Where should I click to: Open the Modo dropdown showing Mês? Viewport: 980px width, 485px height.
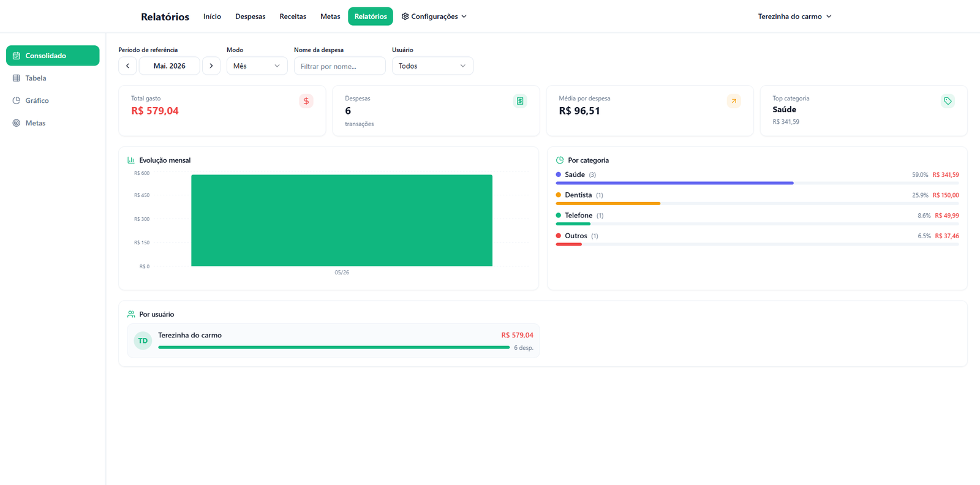pos(257,66)
